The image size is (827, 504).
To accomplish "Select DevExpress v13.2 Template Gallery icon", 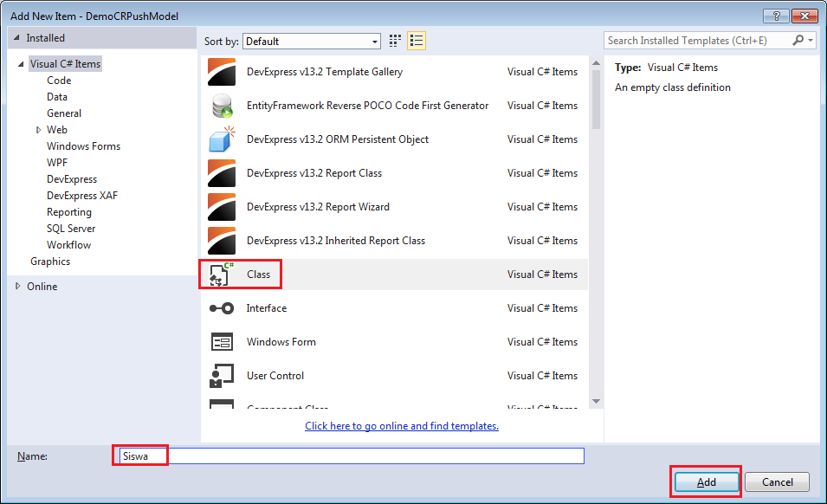I will 222,72.
